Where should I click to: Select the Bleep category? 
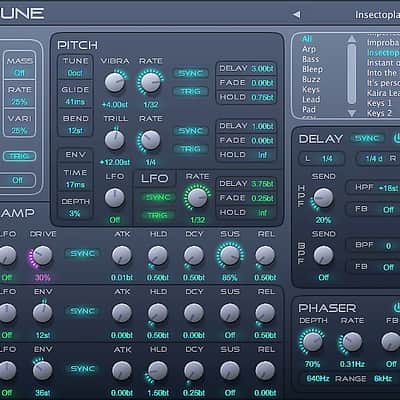(x=312, y=69)
